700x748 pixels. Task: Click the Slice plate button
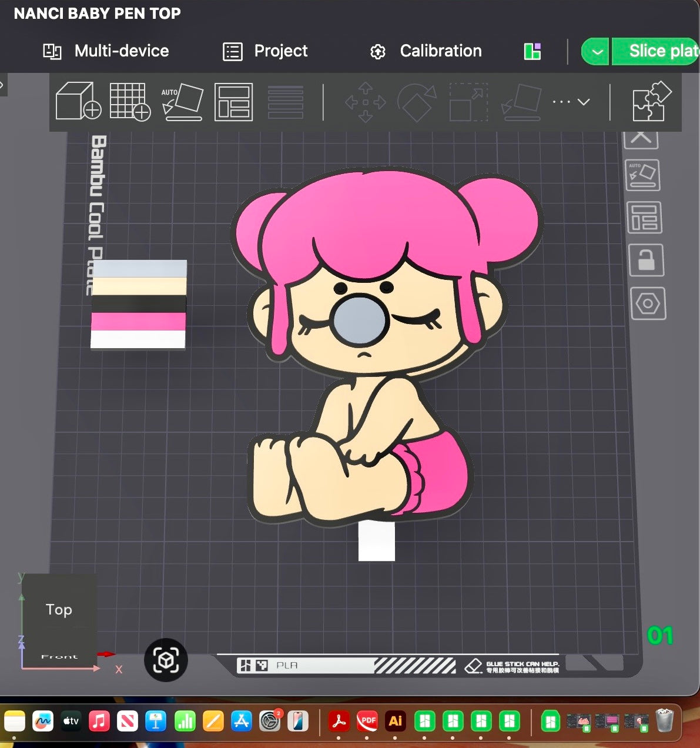656,52
